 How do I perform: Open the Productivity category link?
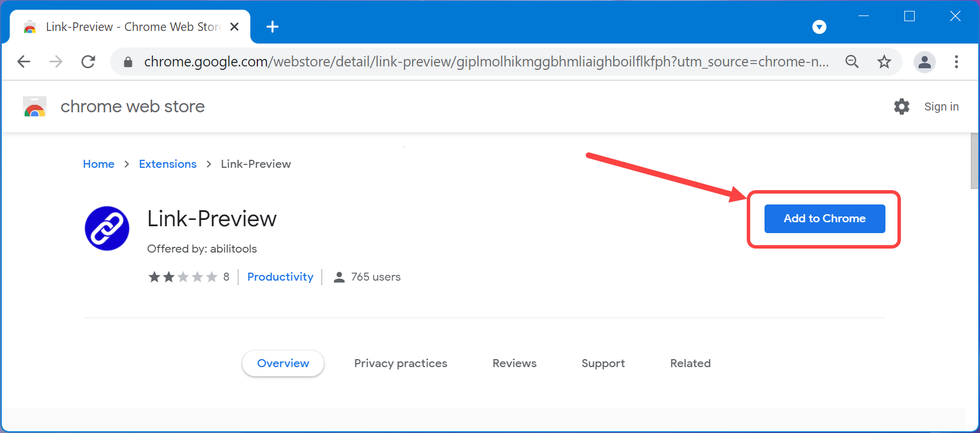click(x=280, y=277)
